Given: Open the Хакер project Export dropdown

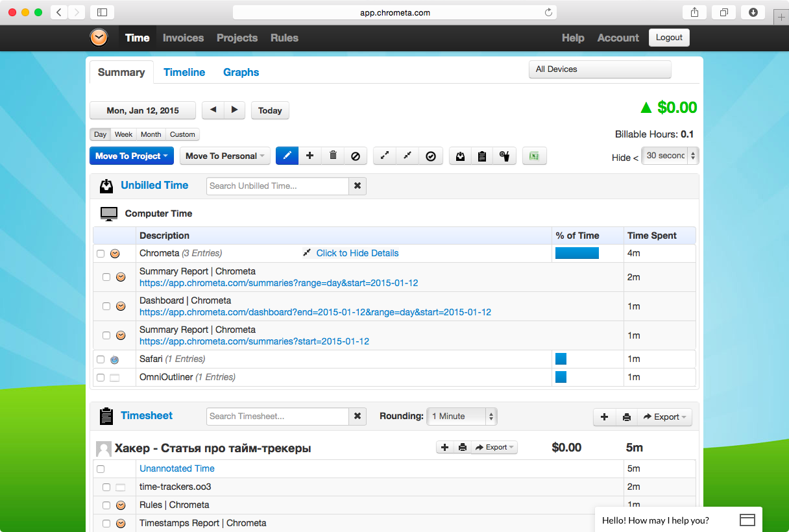Looking at the screenshot, I should 494,447.
